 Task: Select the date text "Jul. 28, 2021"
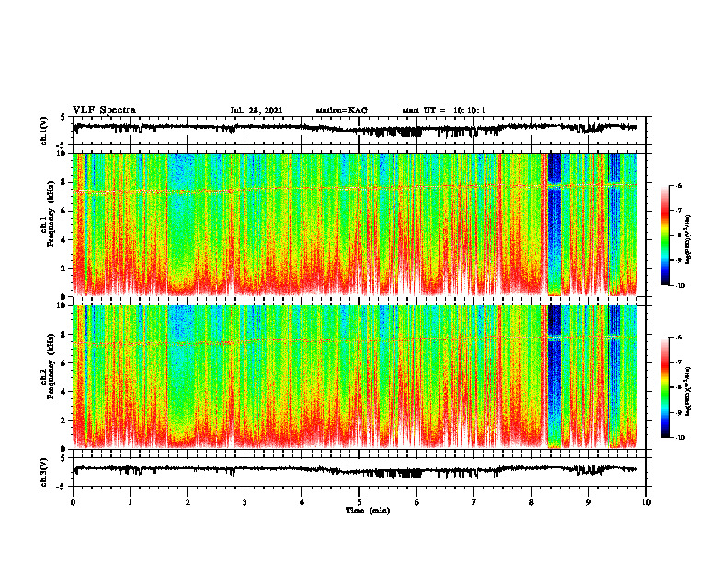pyautogui.click(x=256, y=110)
